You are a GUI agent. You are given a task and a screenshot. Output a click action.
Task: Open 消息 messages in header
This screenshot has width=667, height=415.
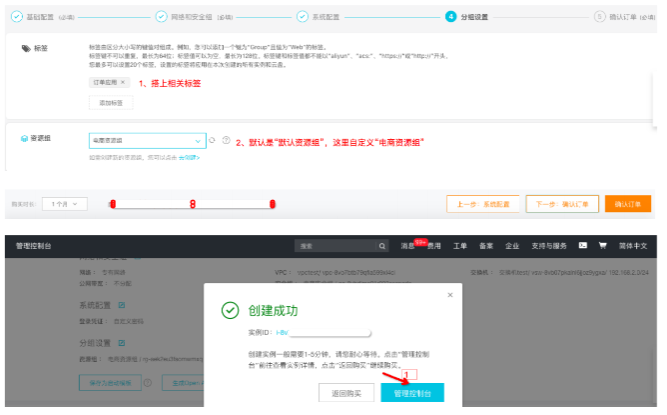click(x=408, y=246)
